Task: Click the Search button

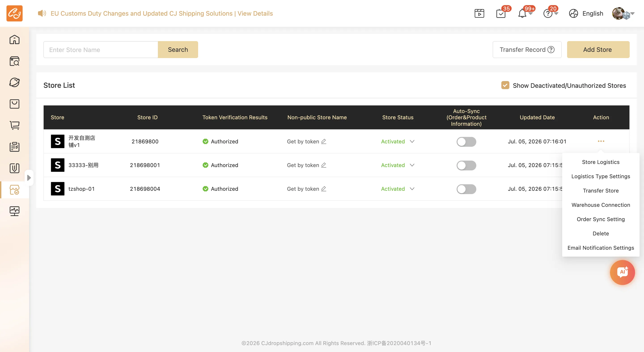Action: click(178, 50)
